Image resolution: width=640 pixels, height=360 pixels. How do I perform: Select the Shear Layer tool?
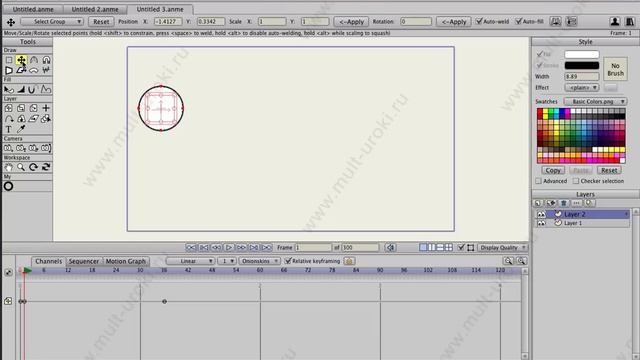(34, 119)
